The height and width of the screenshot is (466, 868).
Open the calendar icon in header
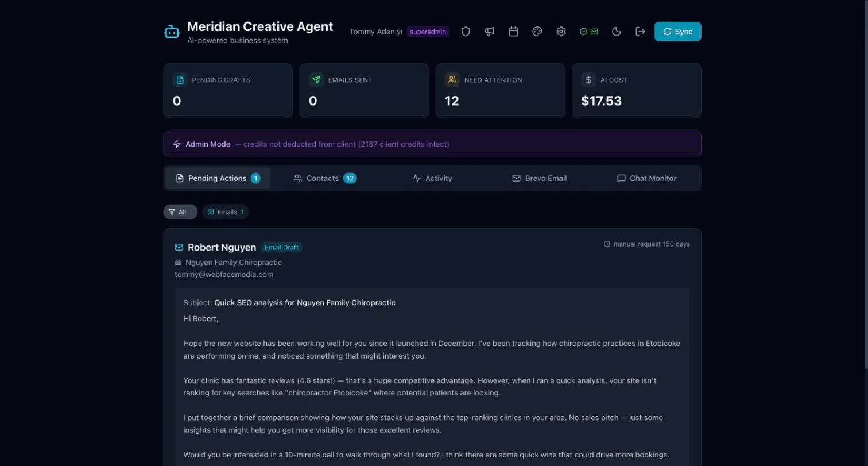pos(513,32)
